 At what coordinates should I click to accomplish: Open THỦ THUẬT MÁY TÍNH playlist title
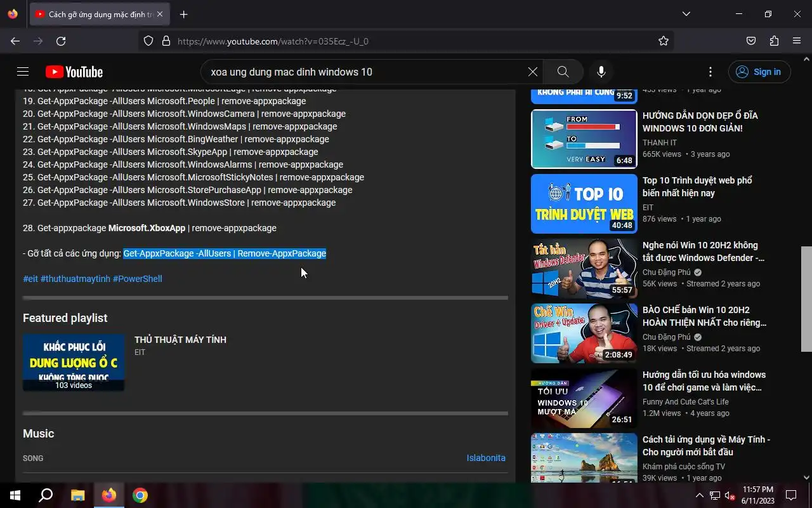click(180, 340)
